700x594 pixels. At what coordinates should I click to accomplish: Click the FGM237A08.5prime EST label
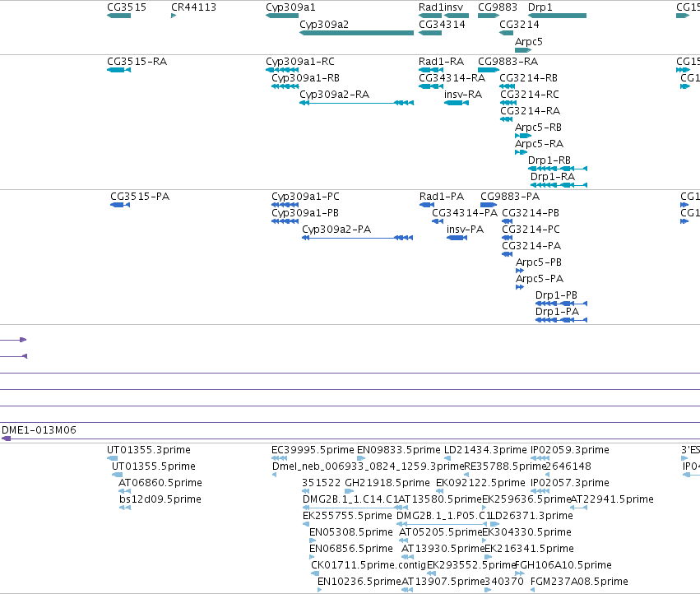[579, 582]
